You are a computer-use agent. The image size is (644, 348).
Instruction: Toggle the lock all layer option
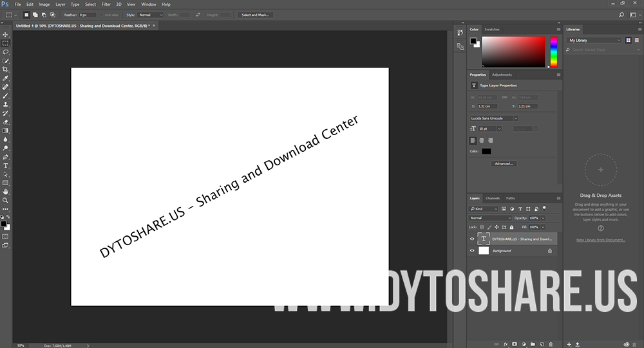(511, 227)
